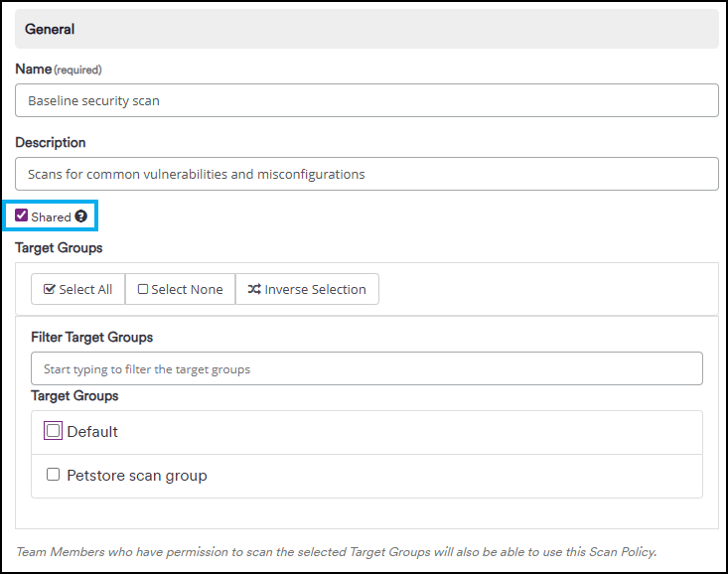The image size is (728, 574).
Task: Click the 'Shared' label text
Action: 51,216
